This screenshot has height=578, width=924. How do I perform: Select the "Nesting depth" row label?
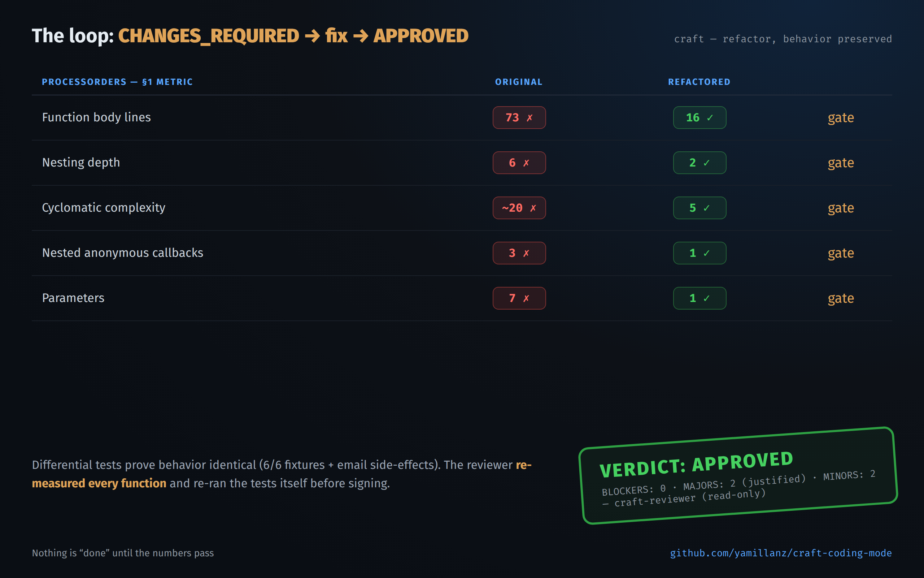click(x=81, y=163)
